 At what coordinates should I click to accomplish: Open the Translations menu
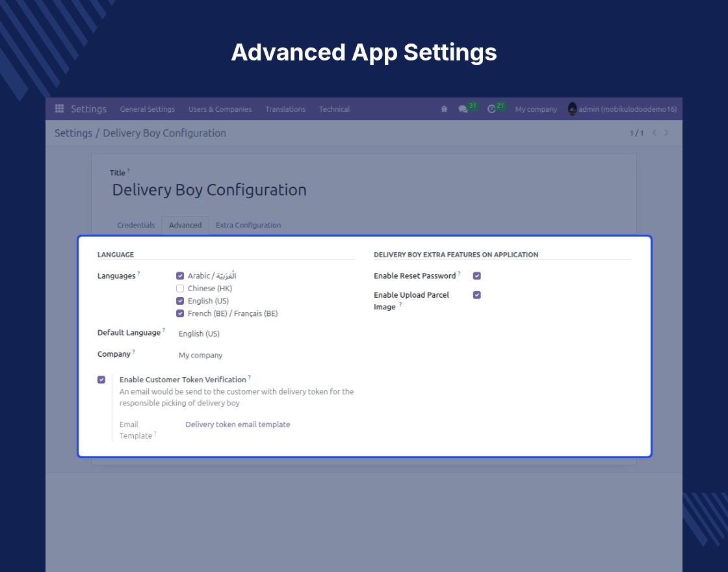285,109
